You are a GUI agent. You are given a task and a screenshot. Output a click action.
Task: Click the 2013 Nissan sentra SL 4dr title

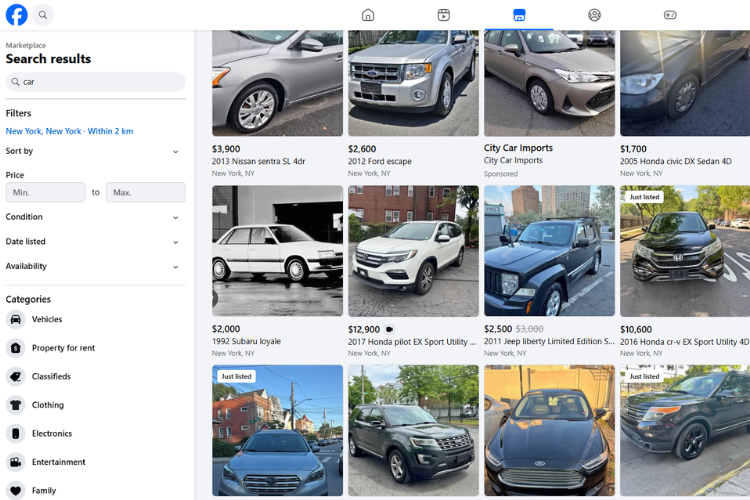tap(259, 161)
